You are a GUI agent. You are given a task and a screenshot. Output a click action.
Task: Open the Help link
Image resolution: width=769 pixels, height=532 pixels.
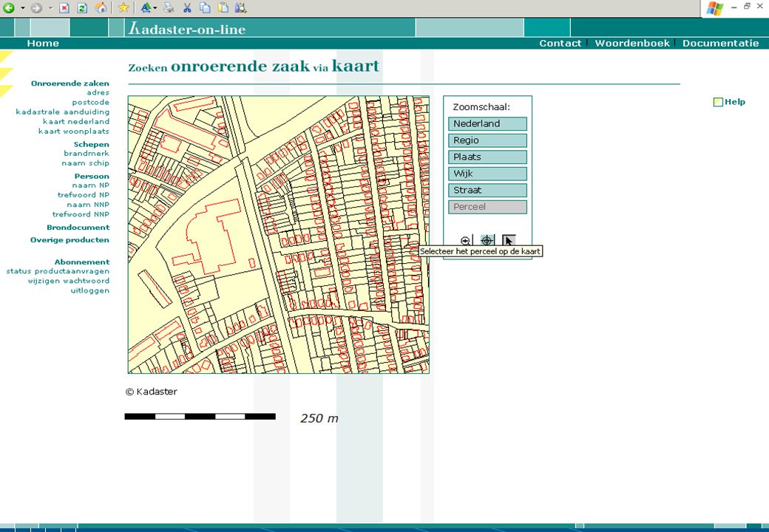pyautogui.click(x=735, y=102)
